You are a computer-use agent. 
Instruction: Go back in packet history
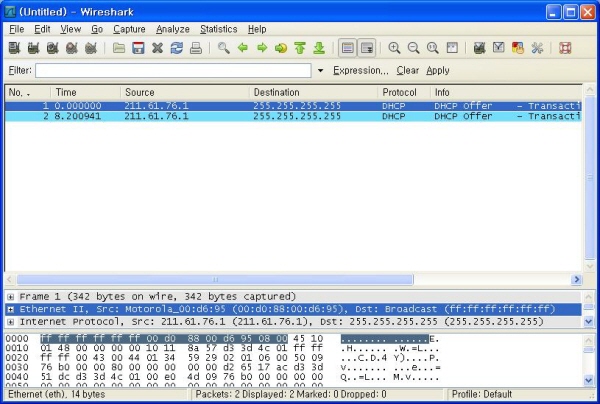(243, 48)
